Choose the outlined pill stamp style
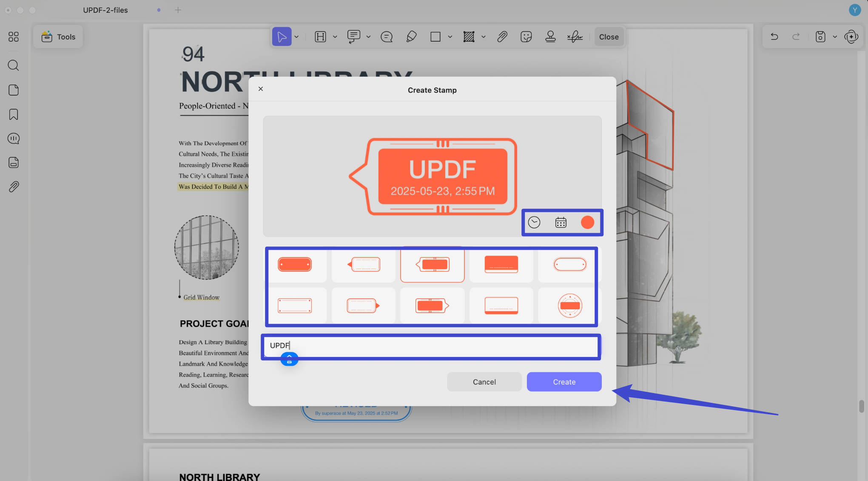 (570, 264)
